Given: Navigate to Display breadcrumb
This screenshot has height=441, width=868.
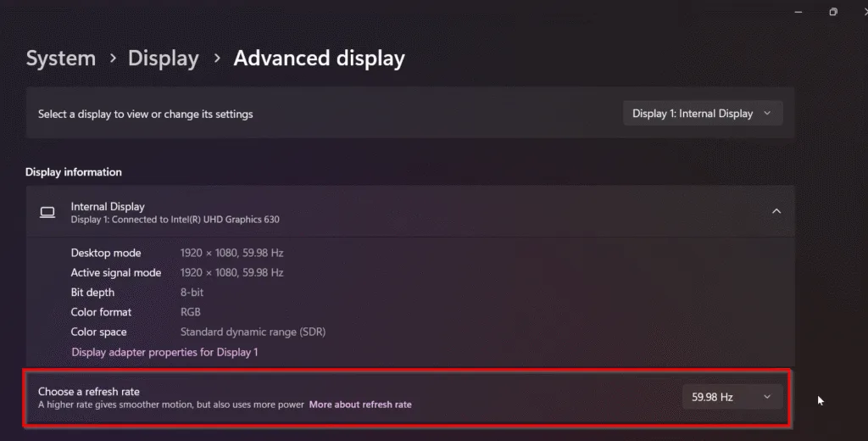Looking at the screenshot, I should [x=163, y=59].
